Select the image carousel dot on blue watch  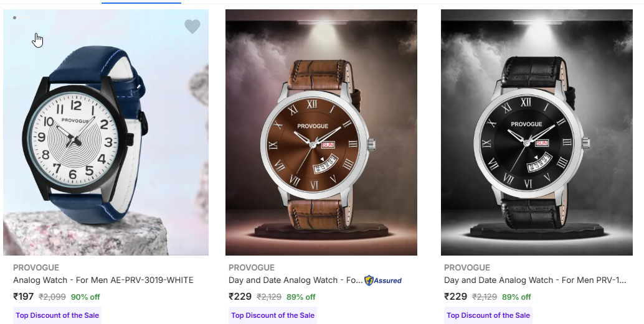14,18
